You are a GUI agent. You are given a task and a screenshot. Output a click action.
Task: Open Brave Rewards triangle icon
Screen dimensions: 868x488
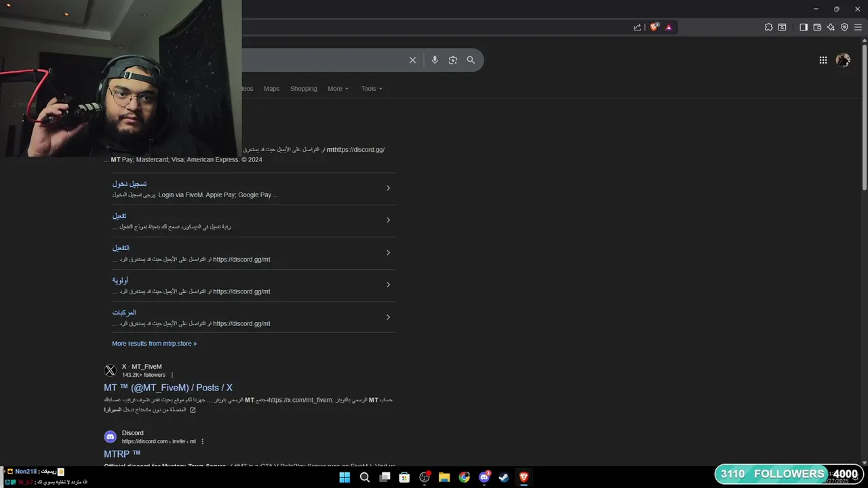669,27
